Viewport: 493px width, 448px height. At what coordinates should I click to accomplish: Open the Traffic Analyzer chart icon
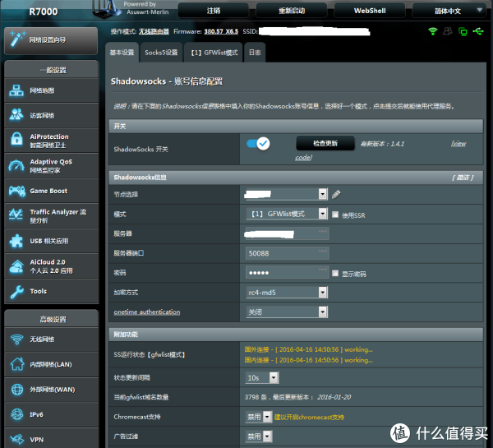(16, 215)
